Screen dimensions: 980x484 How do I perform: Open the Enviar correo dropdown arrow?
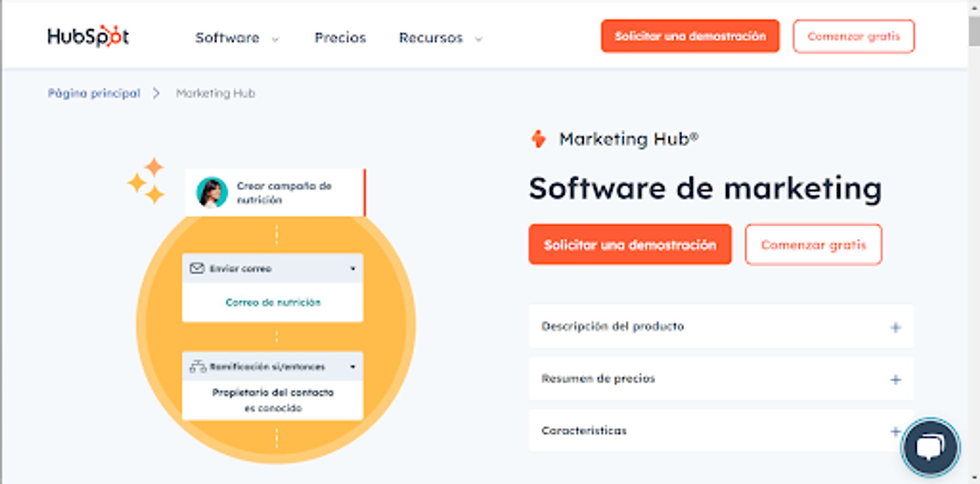(353, 268)
